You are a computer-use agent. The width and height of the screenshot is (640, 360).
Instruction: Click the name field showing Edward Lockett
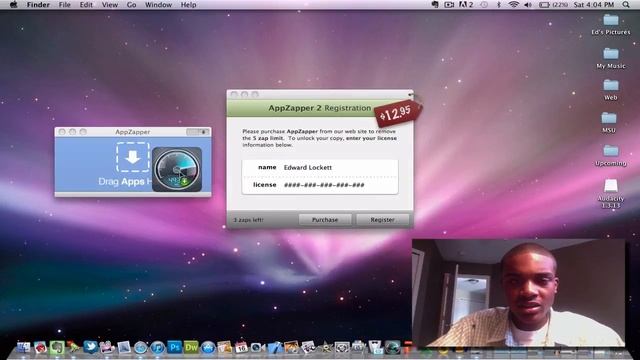coord(320,167)
